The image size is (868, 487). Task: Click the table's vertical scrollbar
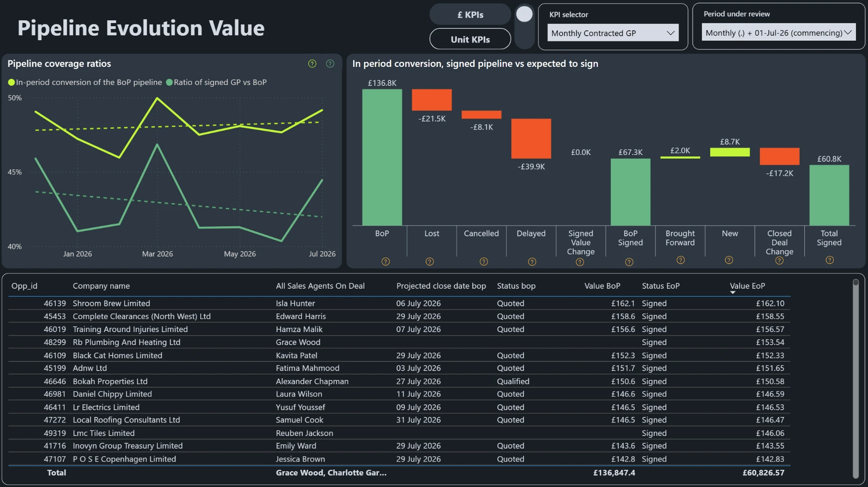855,379
